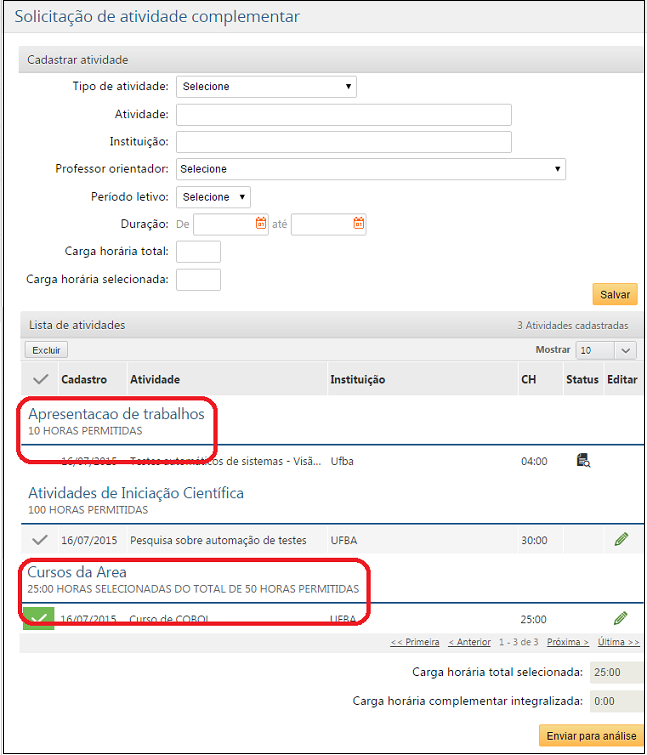The width and height of the screenshot is (647, 755).
Task: Open calendar picker for Duração end date
Action: click(x=359, y=223)
